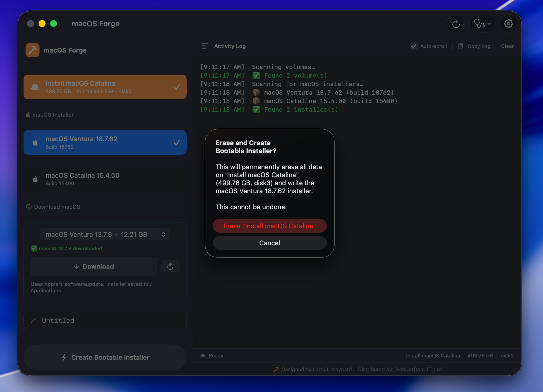Image resolution: width=543 pixels, height=392 pixels.
Task: Click the Download macOS section label
Action: click(57, 207)
